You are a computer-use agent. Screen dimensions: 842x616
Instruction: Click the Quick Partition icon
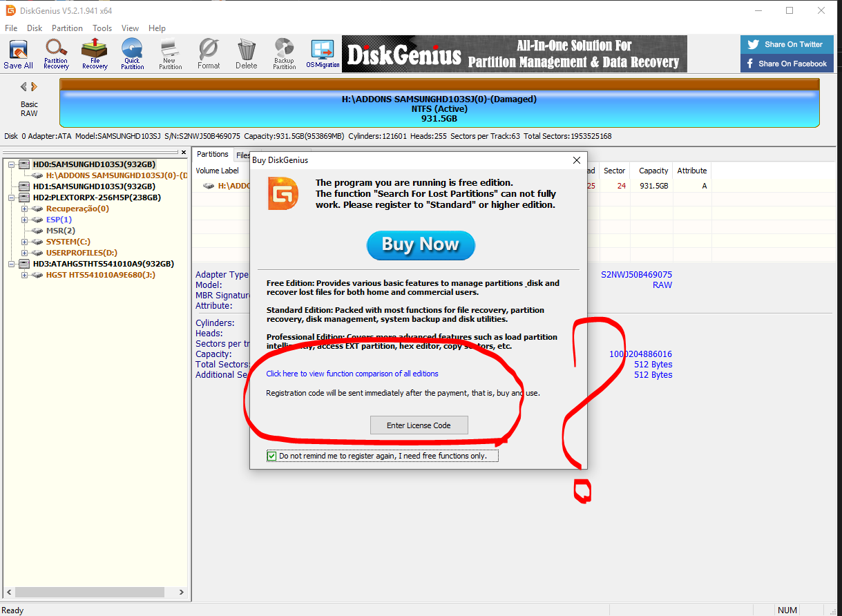click(132, 55)
